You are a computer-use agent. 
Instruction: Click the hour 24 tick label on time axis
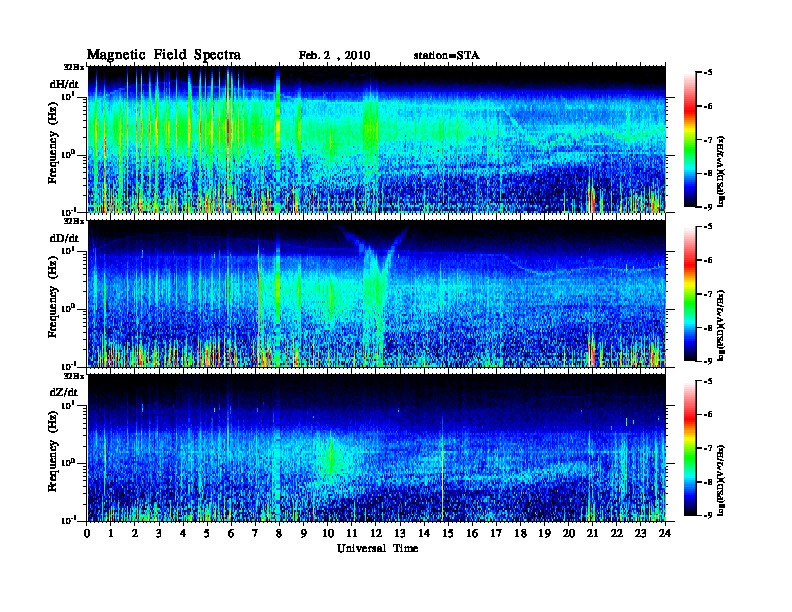(665, 533)
